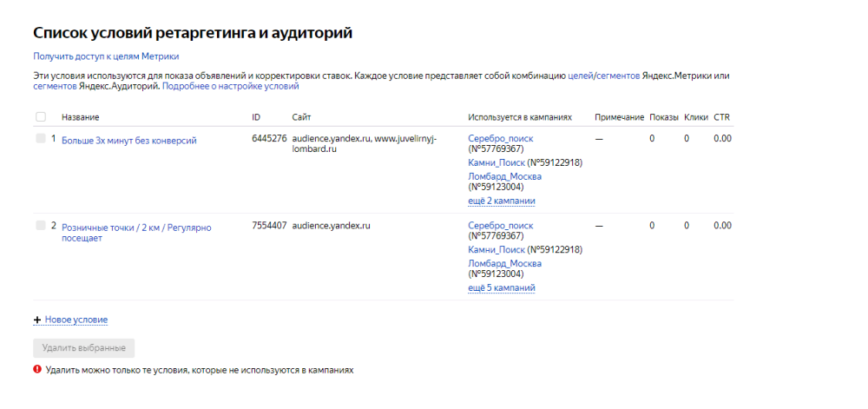Click the 'целей/сегментов' link in the description
Image resolution: width=868 pixels, height=409 pixels.
[604, 76]
